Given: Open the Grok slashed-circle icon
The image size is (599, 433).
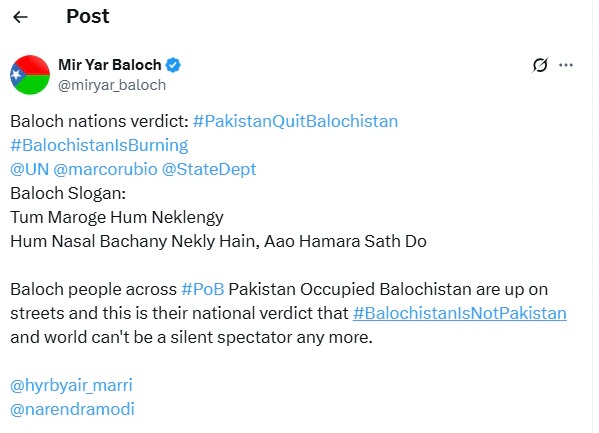Looking at the screenshot, I should (x=540, y=65).
